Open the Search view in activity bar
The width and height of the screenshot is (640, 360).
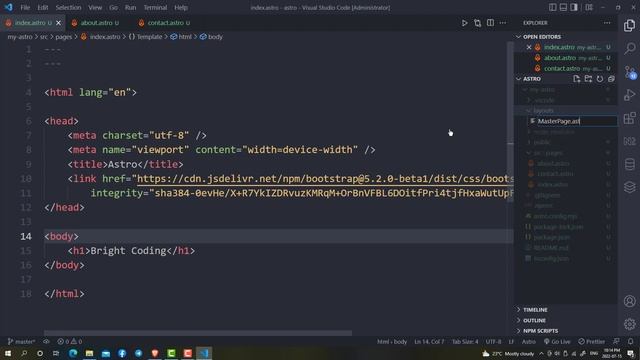coord(629,49)
